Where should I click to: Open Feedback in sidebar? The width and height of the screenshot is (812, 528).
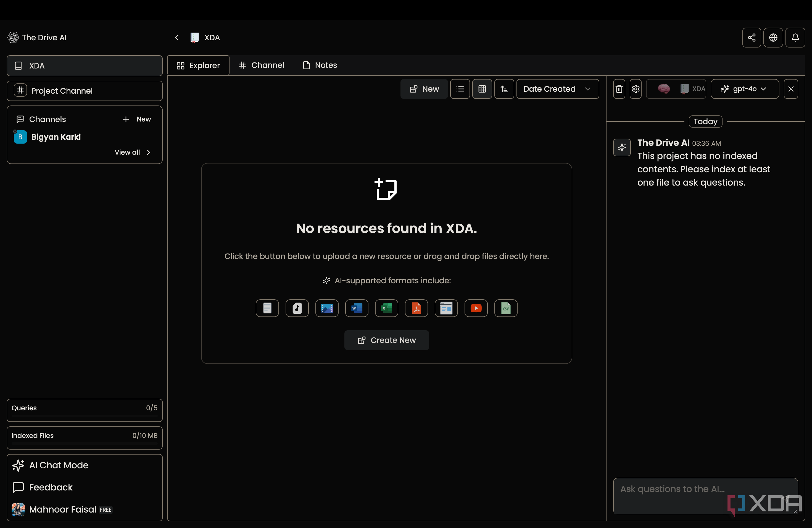(x=85, y=487)
